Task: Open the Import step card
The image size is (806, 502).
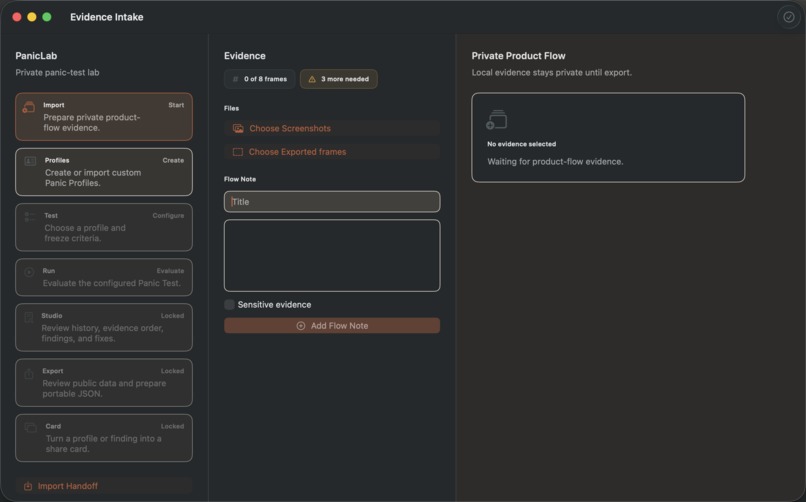Action: [x=104, y=117]
